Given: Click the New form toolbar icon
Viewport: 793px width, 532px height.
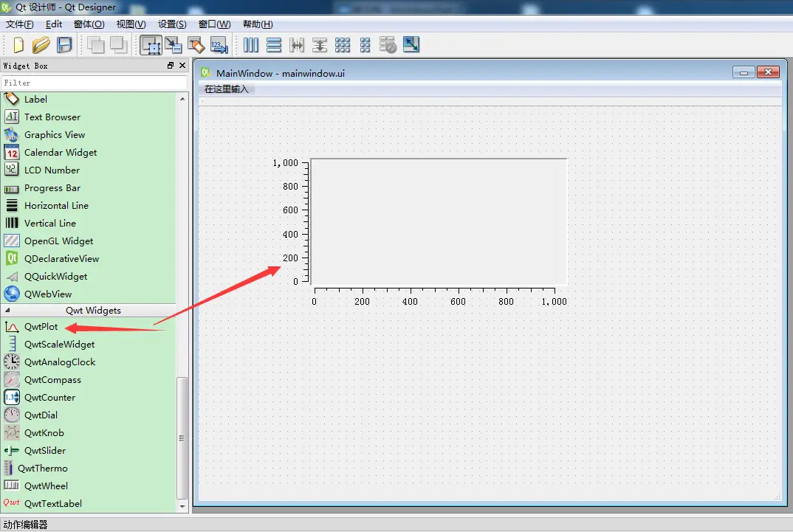Looking at the screenshot, I should (x=18, y=45).
